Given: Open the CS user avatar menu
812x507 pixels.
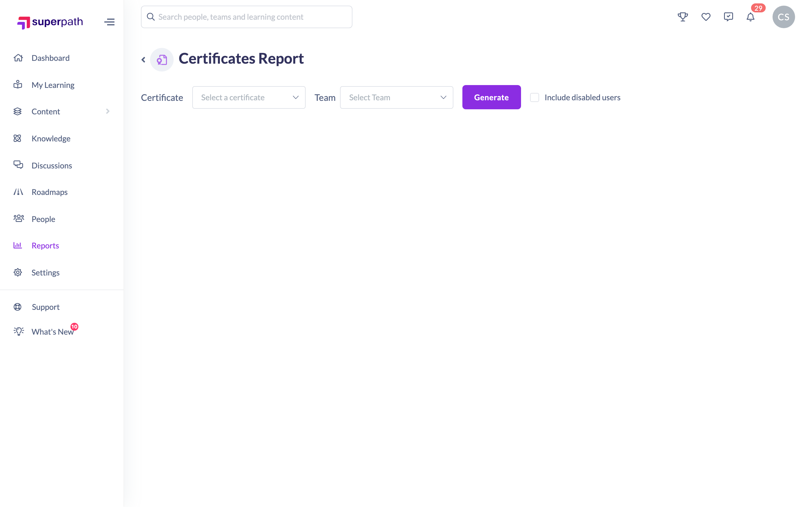Looking at the screenshot, I should (x=784, y=17).
